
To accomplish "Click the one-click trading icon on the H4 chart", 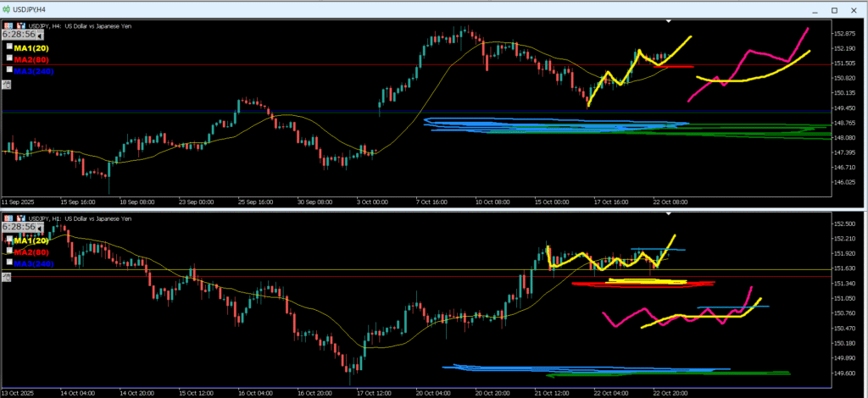I will [8, 25].
